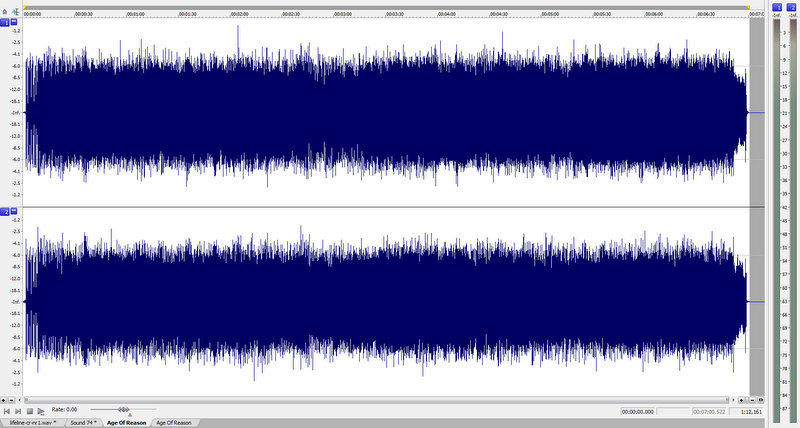Toggle channel 1 enable button

tap(5, 22)
